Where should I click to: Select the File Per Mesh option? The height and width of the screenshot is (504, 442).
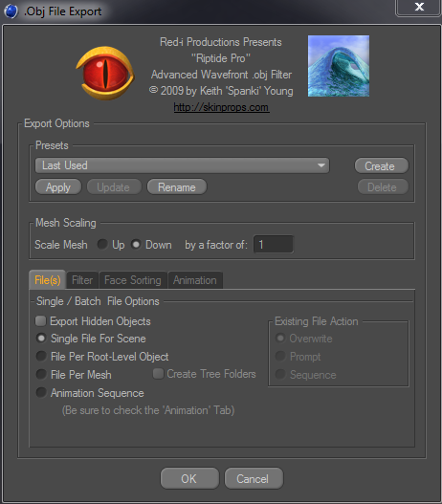pos(41,374)
